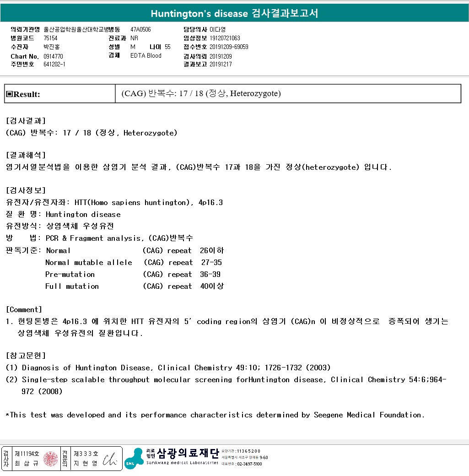Click the 검사의뢰 date 20191209
The height and width of the screenshot is (476, 469).
(x=221, y=56)
